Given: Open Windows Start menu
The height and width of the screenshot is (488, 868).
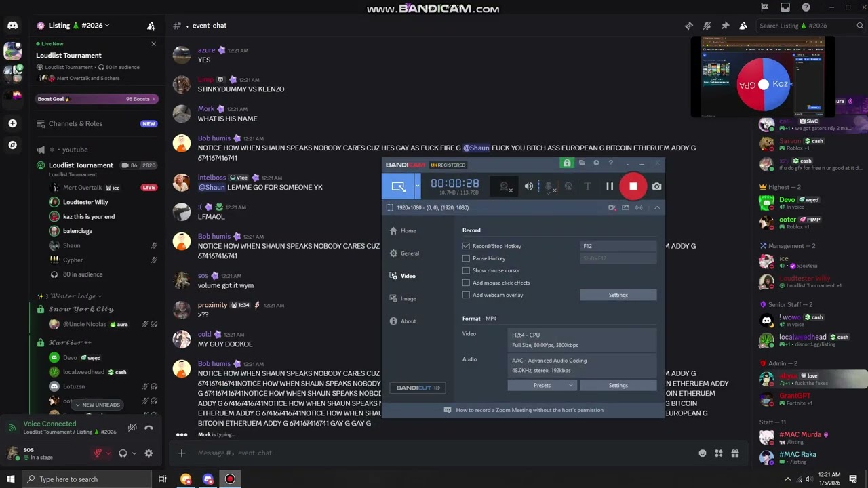Looking at the screenshot, I should tap(10, 479).
